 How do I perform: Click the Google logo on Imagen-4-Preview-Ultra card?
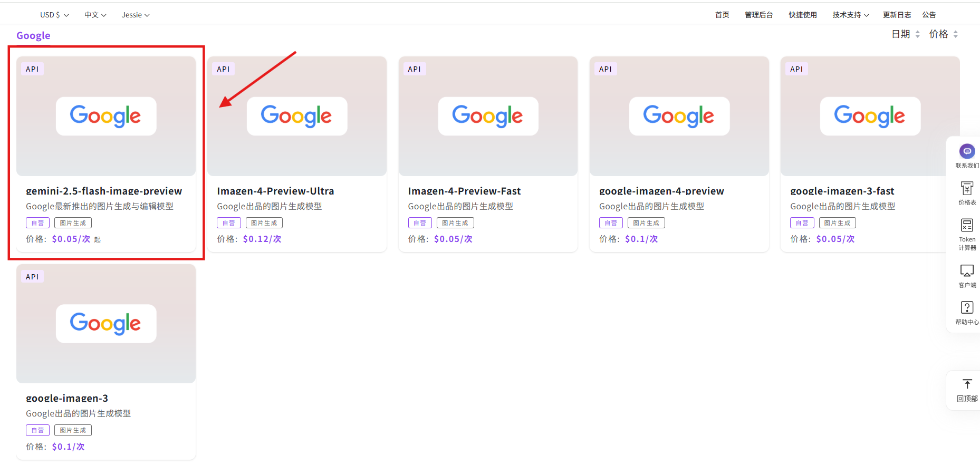(297, 116)
